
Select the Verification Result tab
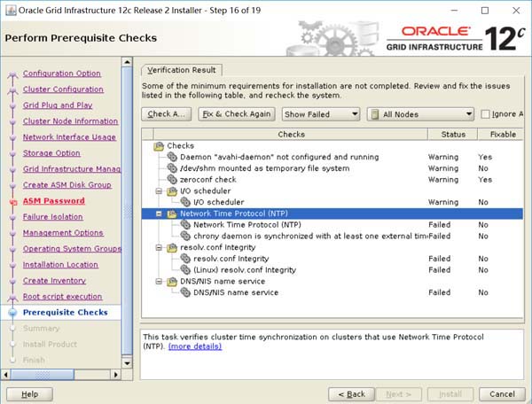pos(182,70)
